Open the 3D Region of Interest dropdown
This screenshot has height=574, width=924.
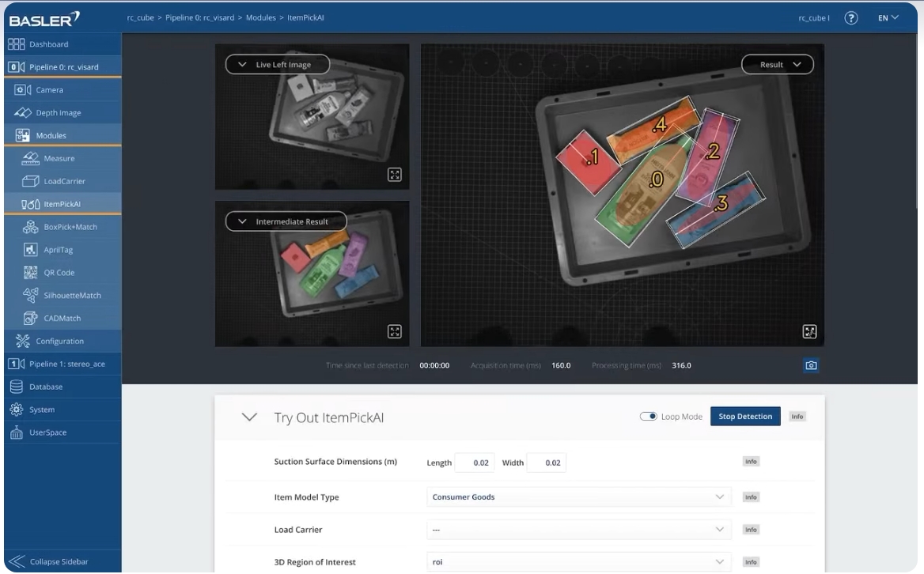click(578, 562)
